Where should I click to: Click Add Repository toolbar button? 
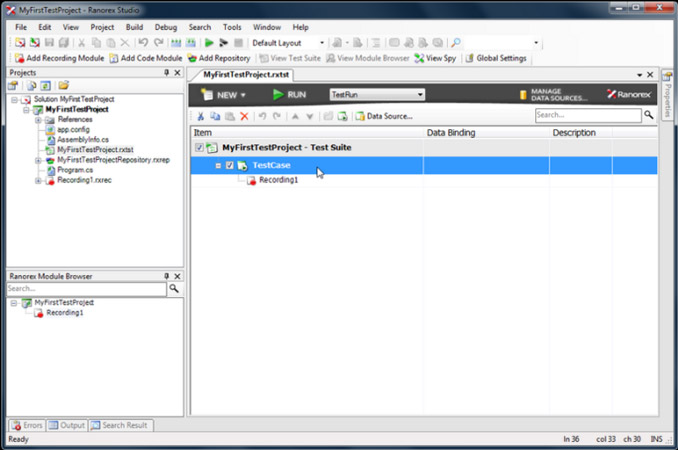(x=219, y=58)
